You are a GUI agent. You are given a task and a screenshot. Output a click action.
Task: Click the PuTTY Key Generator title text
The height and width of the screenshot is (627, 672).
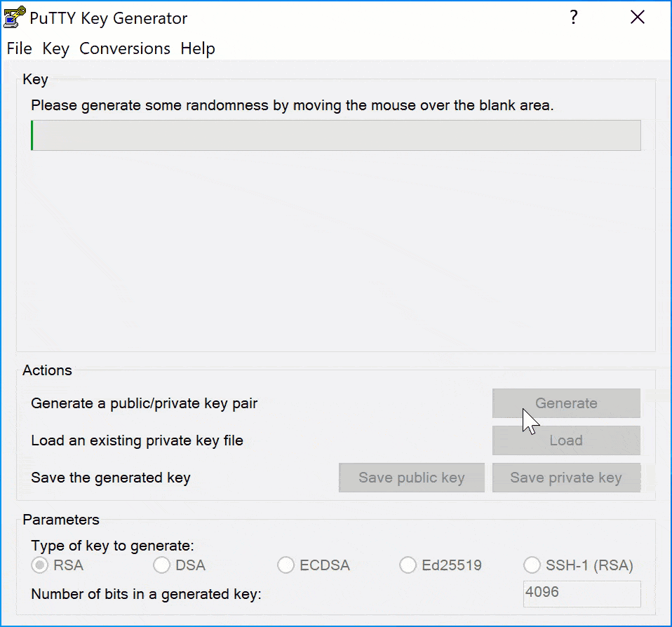(109, 18)
